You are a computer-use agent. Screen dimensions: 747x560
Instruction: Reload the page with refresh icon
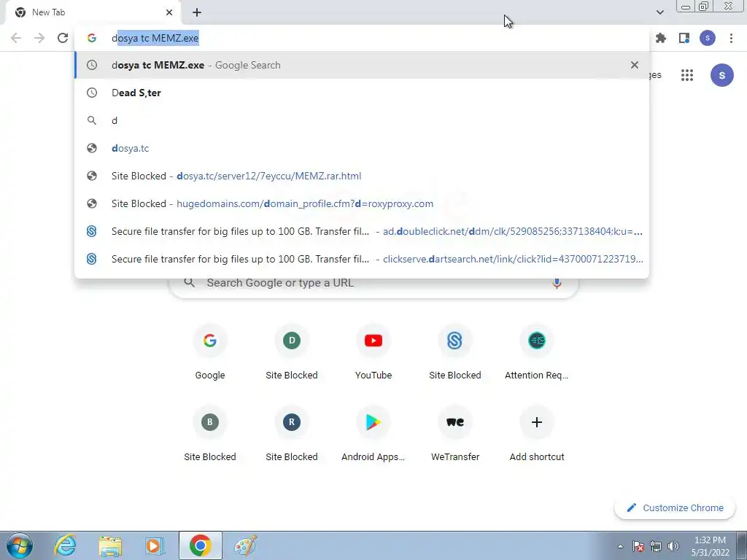pos(63,38)
